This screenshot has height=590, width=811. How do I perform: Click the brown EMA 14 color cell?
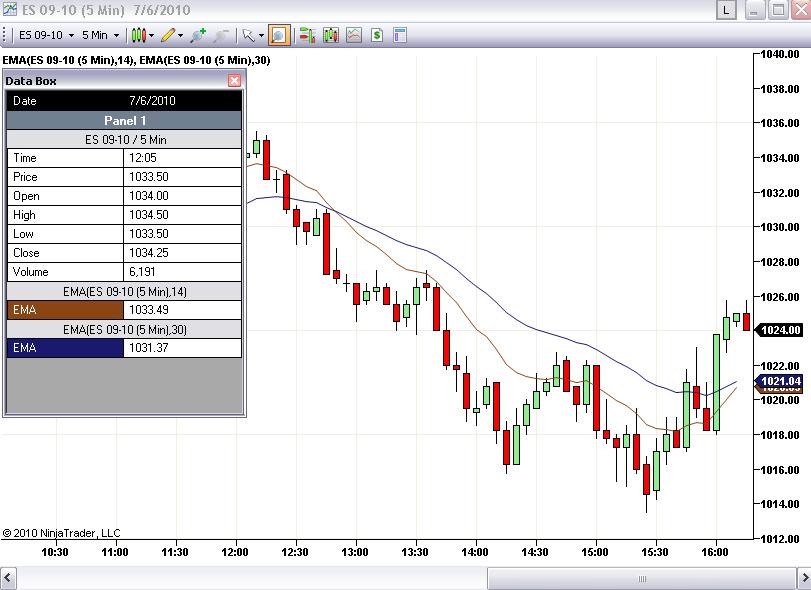(65, 310)
